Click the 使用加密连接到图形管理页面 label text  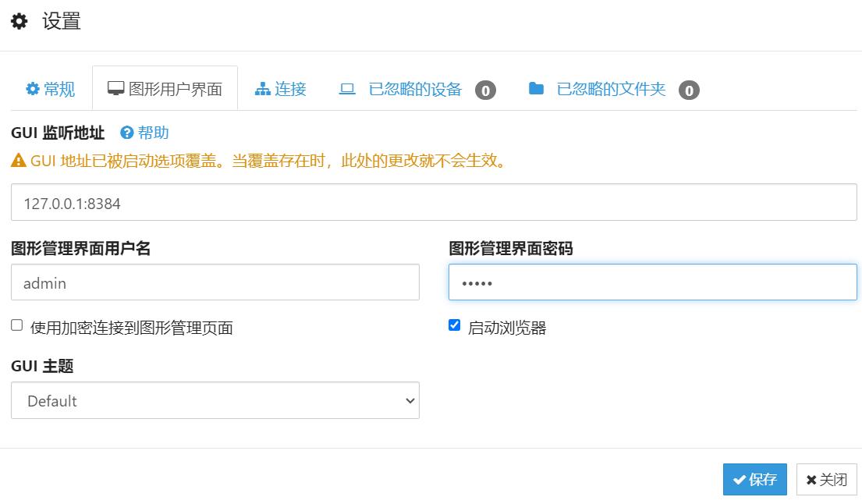(131, 328)
